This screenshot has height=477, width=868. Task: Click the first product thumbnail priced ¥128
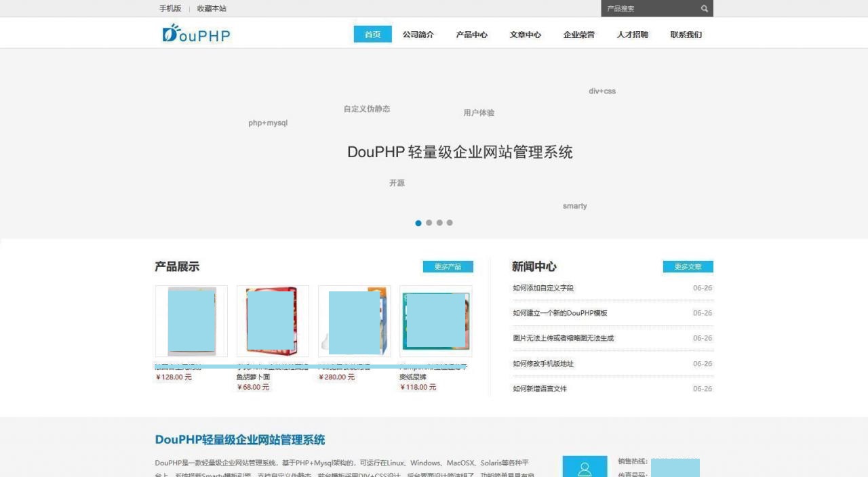(x=191, y=320)
